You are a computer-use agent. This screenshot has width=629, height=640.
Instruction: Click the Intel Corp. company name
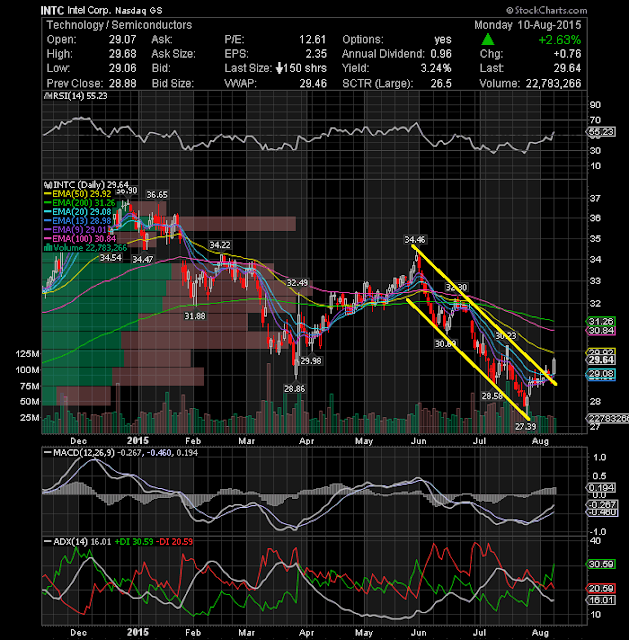point(89,10)
